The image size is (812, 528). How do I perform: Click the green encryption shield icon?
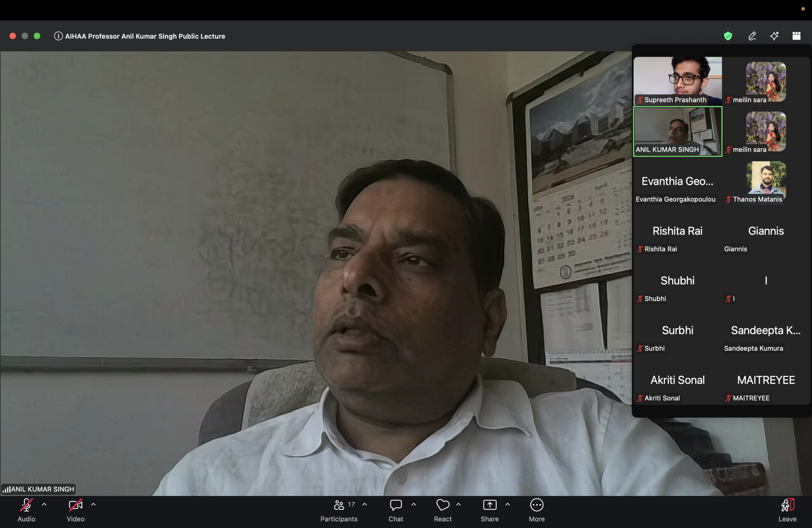(x=728, y=36)
